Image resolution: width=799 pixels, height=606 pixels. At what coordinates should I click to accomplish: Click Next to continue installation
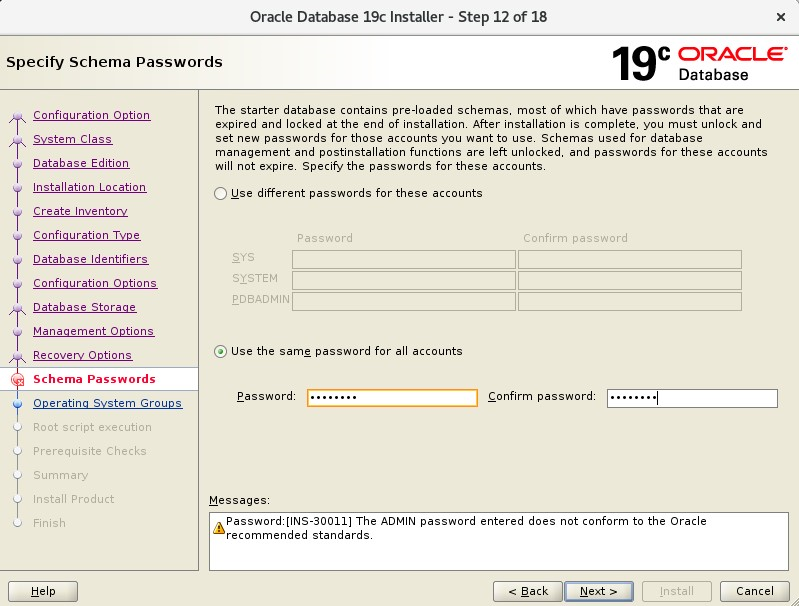point(599,591)
